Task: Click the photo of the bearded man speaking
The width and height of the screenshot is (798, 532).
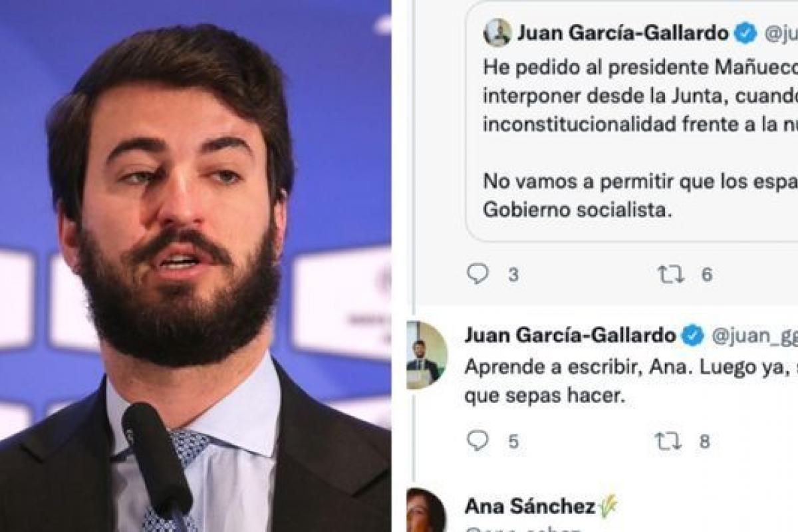Action: pos(196,266)
